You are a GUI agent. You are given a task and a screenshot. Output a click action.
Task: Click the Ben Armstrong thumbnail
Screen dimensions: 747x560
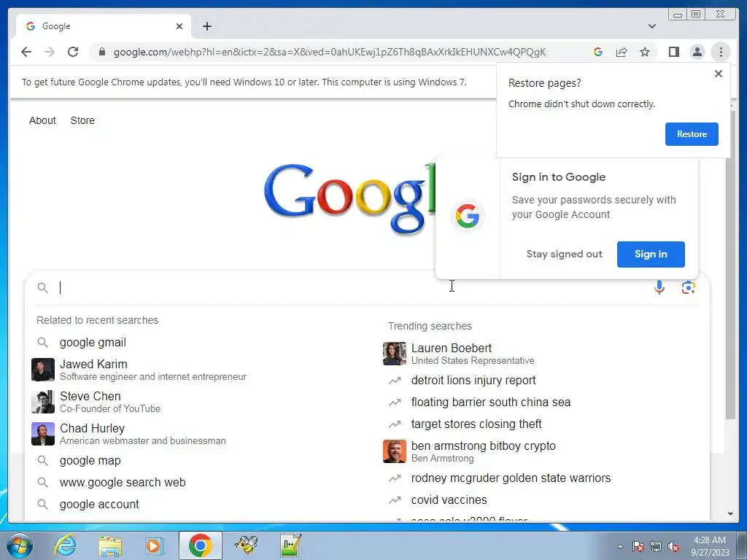tap(395, 451)
